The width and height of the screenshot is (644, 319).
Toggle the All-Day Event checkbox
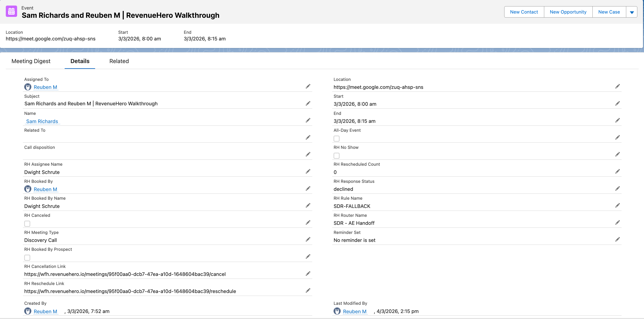336,138
